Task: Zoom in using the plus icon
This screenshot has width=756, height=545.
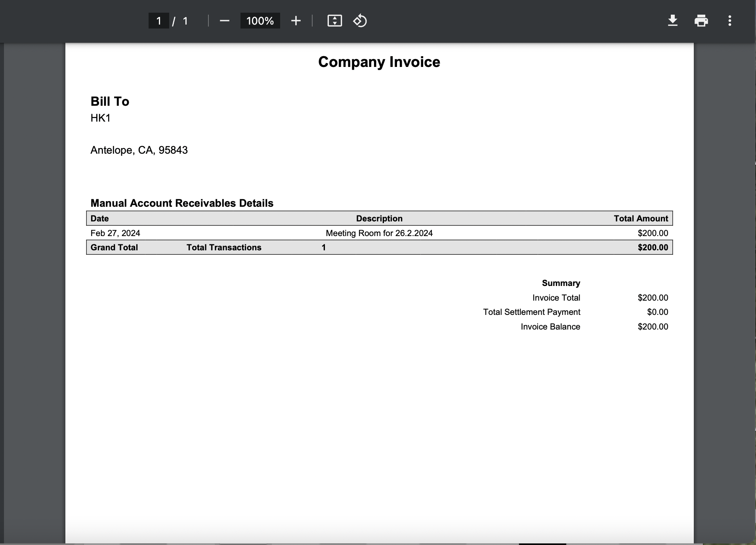Action: click(x=296, y=21)
